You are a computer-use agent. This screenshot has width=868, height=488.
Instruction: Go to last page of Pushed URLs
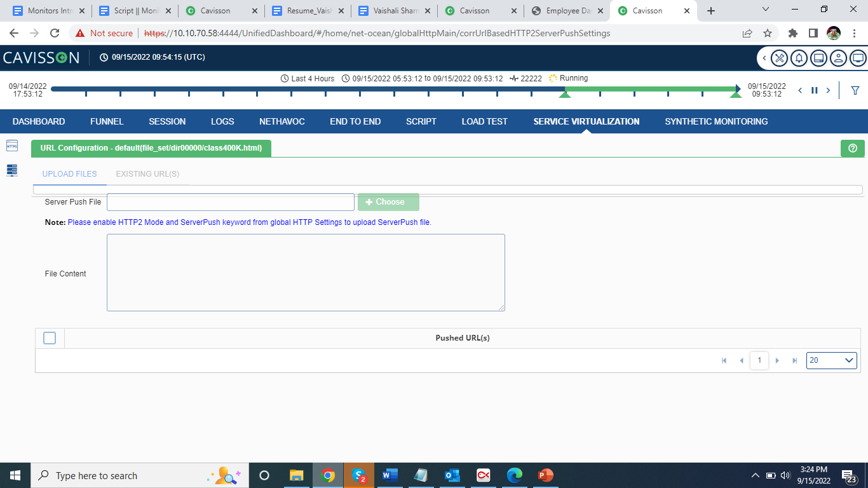794,360
